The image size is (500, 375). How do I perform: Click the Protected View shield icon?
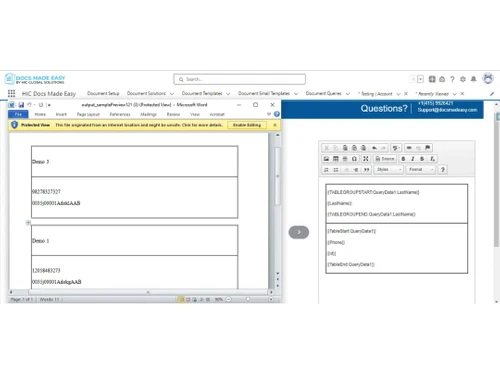pos(14,125)
